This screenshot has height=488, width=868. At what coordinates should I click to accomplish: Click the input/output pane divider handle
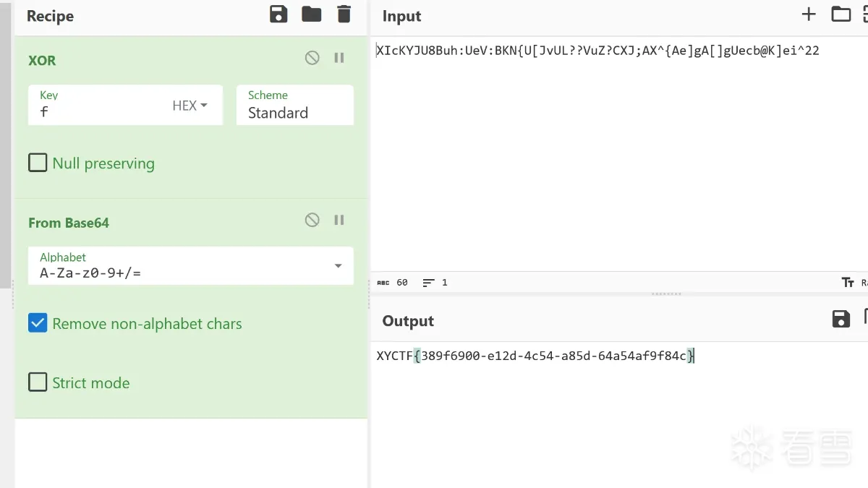pyautogui.click(x=666, y=294)
